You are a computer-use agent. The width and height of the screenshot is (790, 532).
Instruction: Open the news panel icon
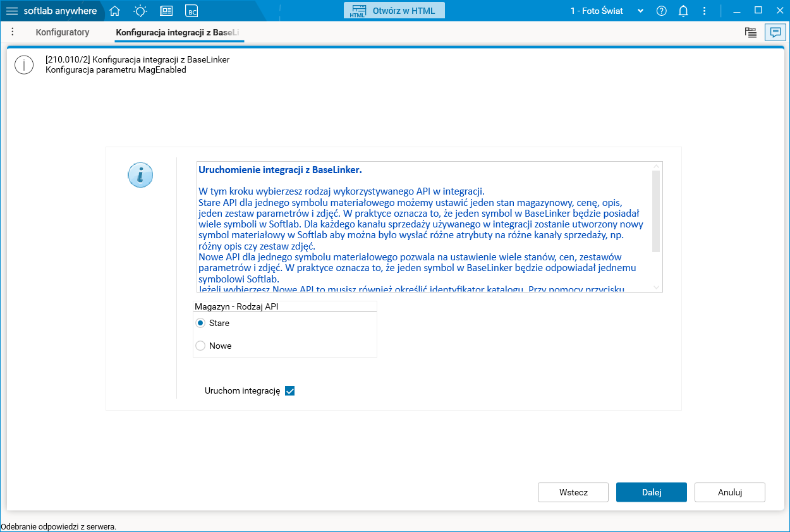tap(166, 11)
